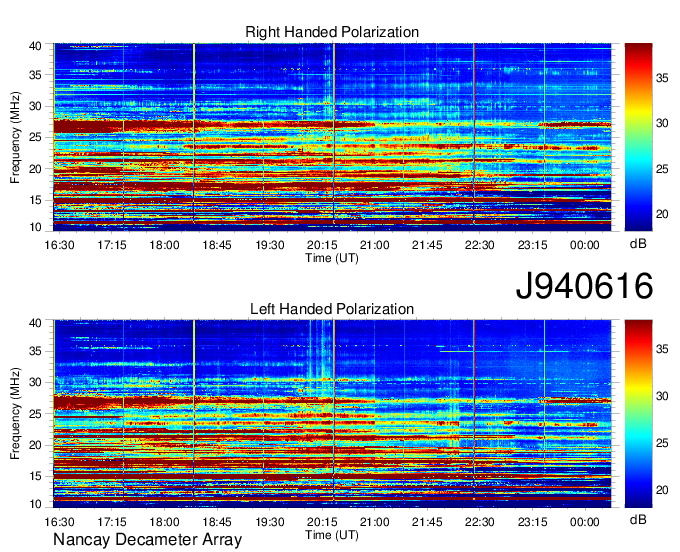Click the '25' frequency tick of the Left Handed plot
This screenshot has height=552, width=680.
click(35, 414)
